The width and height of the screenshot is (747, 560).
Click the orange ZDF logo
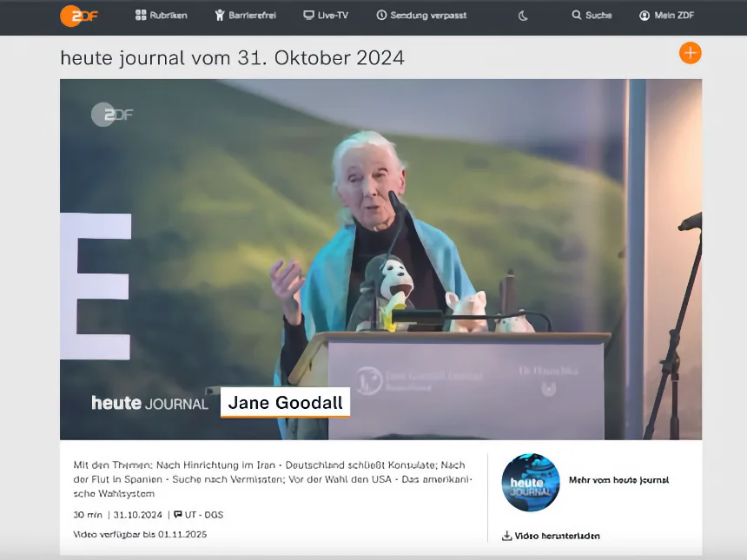(x=78, y=16)
